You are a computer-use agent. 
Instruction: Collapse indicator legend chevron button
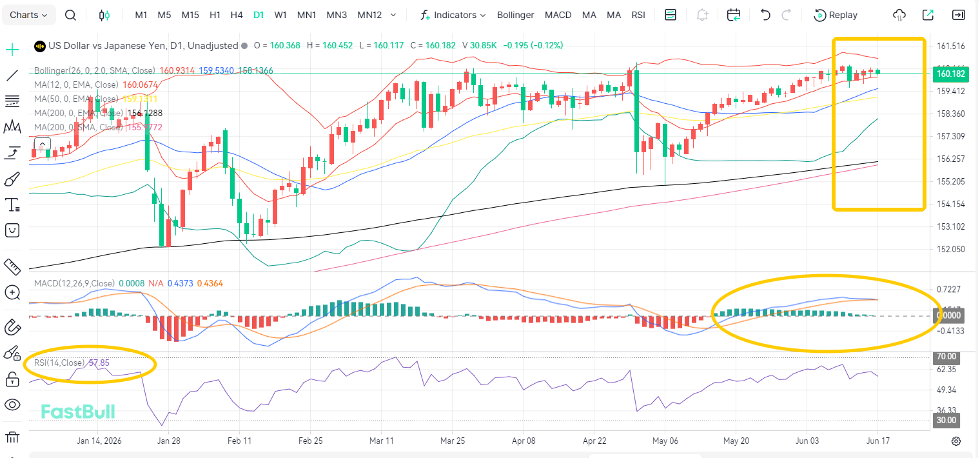coord(42,144)
